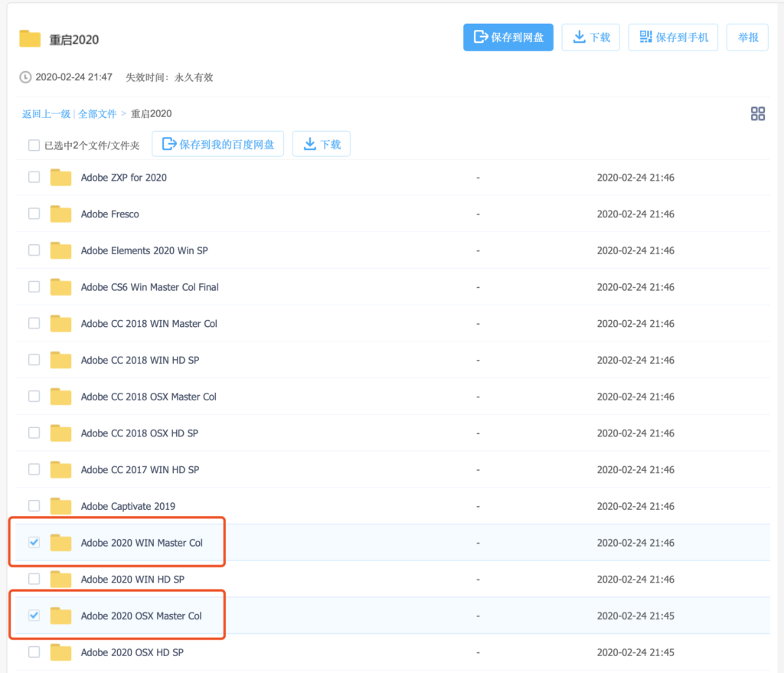784x673 pixels.
Task: Click 返回上一级 breadcrumb link
Action: click(x=46, y=114)
